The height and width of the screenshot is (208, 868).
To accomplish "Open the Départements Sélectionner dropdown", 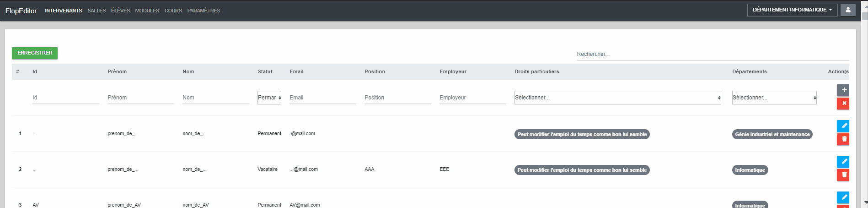I will click(774, 98).
